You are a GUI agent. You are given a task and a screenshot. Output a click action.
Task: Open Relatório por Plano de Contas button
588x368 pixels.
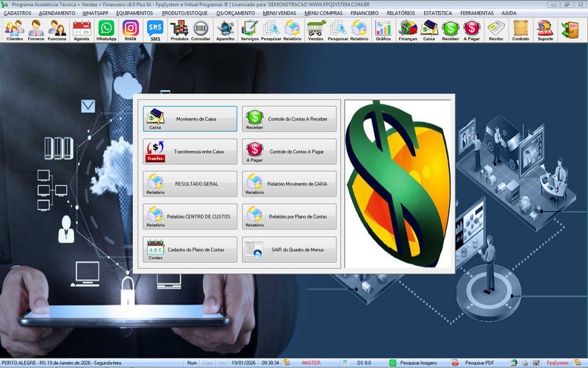[x=289, y=216]
